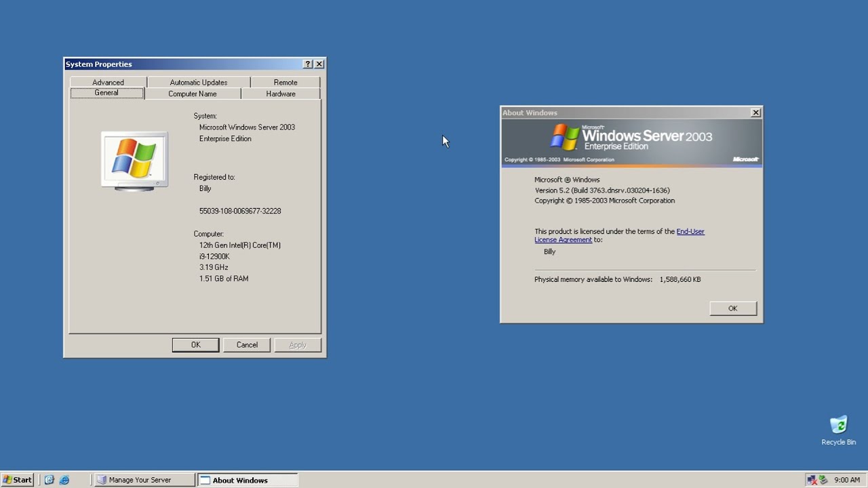Click the 'i9-12900K' processor text
The width and height of the screenshot is (868, 488).
click(x=214, y=256)
